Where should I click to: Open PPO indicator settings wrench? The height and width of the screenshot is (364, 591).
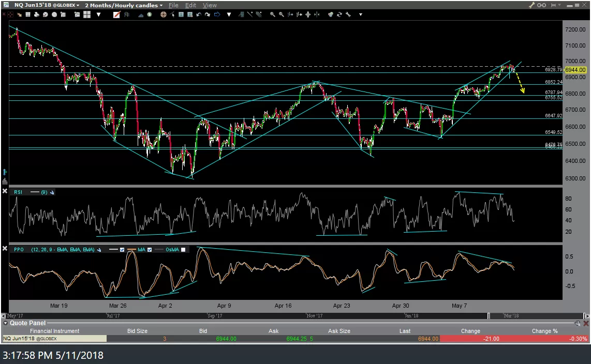tap(99, 250)
